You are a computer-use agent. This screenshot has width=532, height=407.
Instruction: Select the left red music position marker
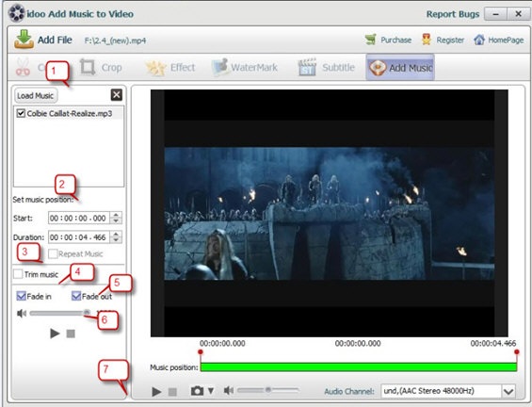click(x=201, y=352)
